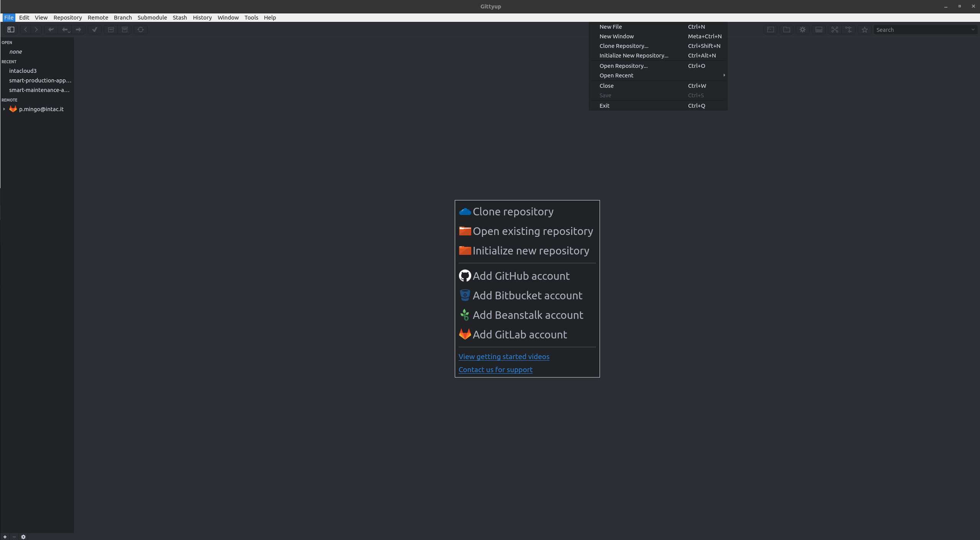
Task: Click the open file manager folder icon
Action: pos(787,30)
